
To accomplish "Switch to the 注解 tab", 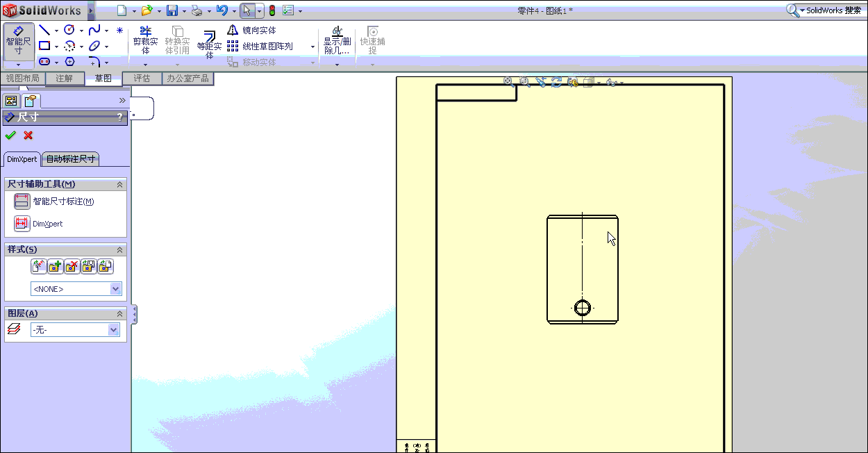I will 64,79.
